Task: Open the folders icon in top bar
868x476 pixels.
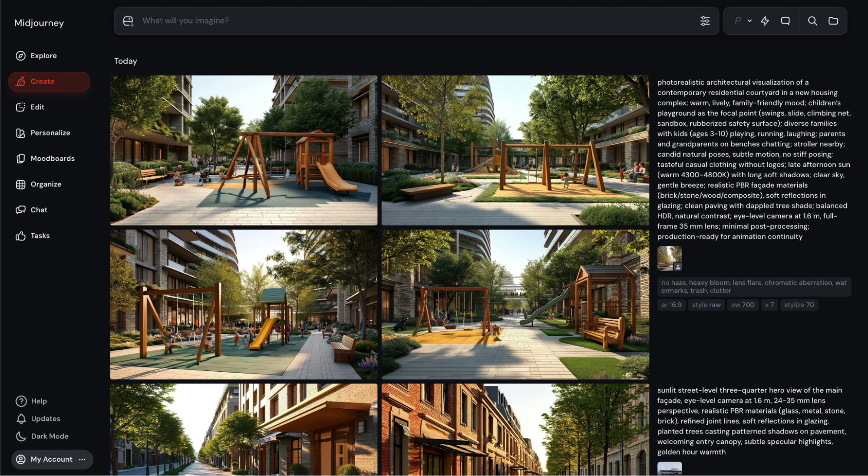Action: [x=833, y=21]
